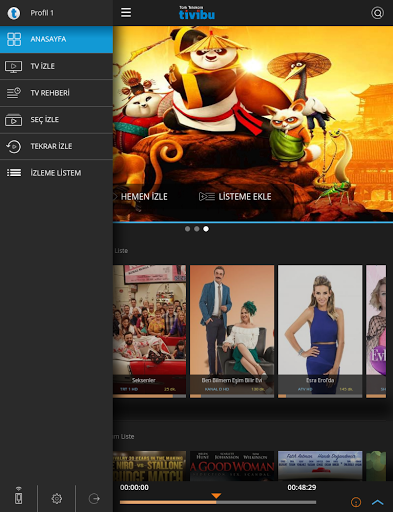Open the remote control phone icon

[x=19, y=496]
